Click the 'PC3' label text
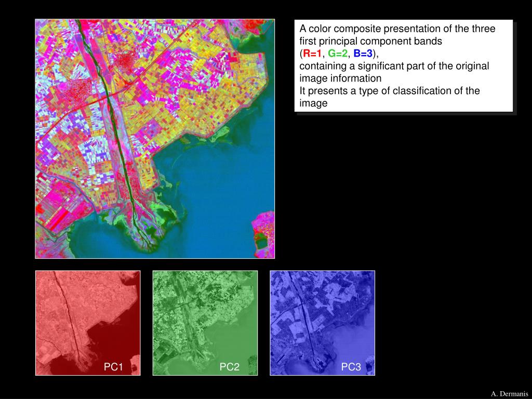532x399 pixels. [351, 367]
